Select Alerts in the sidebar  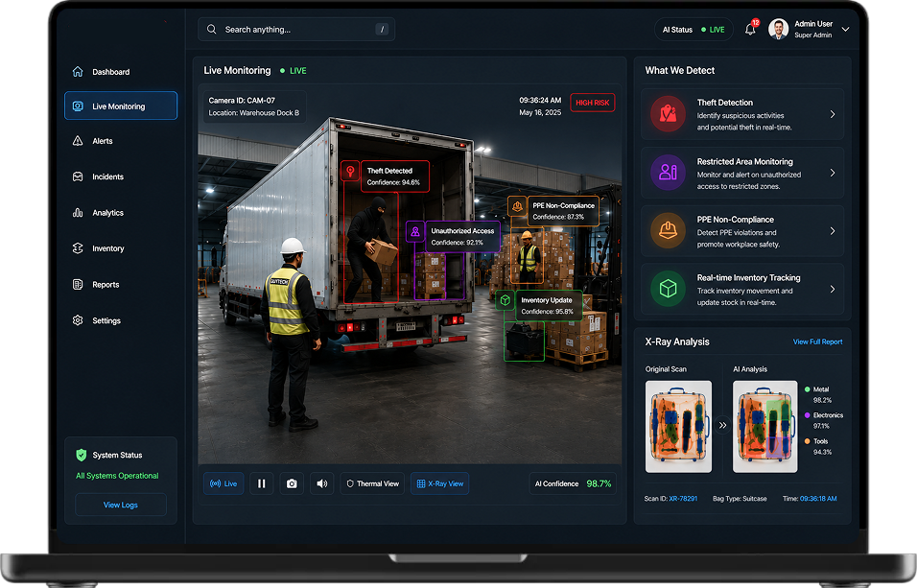point(121,140)
